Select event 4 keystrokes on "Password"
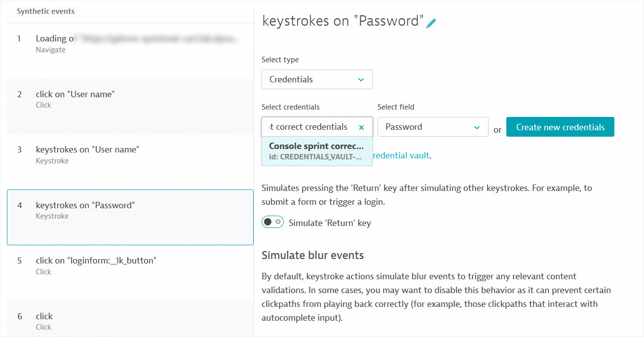Screen dimensions: 644x337 130,217
